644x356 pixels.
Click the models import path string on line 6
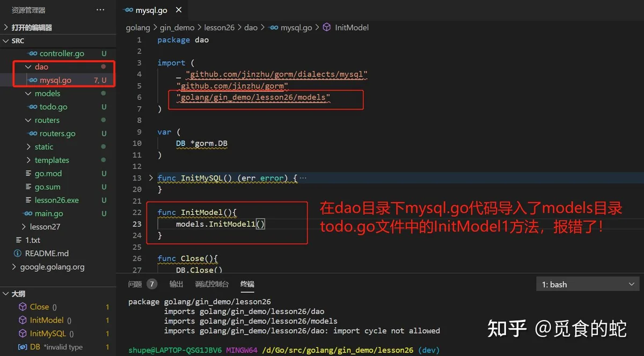253,98
